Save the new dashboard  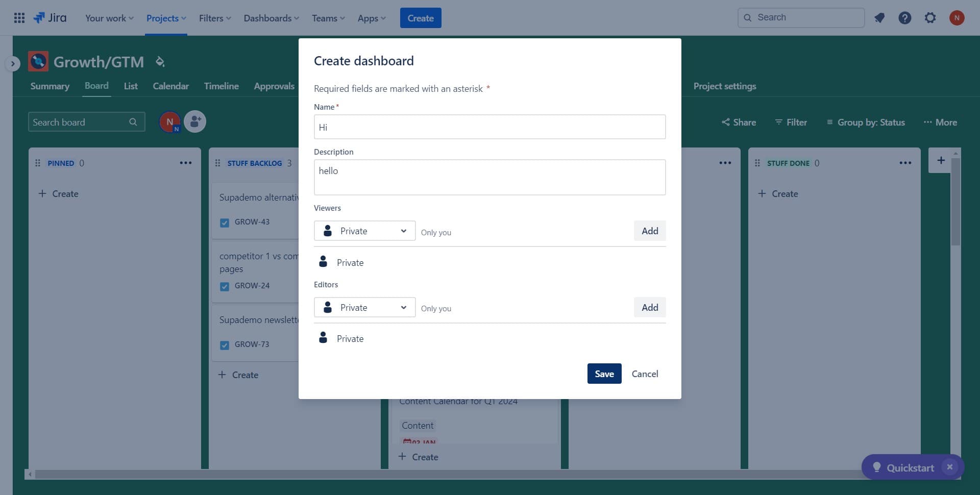tap(604, 374)
